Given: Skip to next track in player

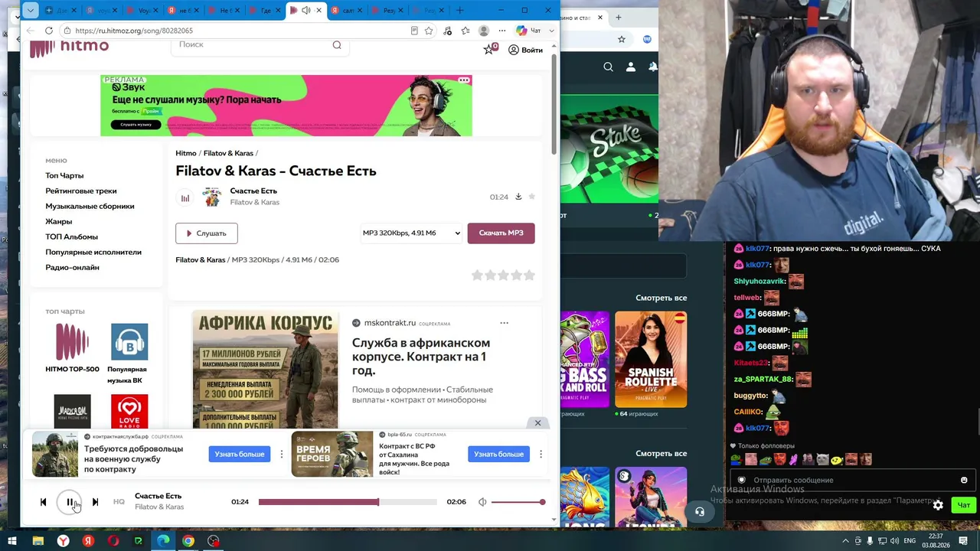Looking at the screenshot, I should pos(95,502).
